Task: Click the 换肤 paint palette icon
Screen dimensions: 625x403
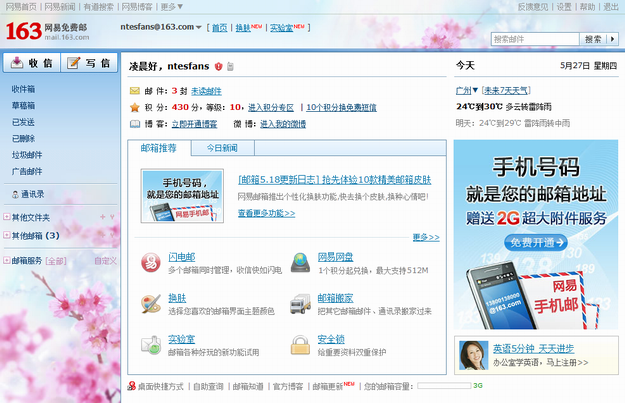Action: (x=151, y=304)
